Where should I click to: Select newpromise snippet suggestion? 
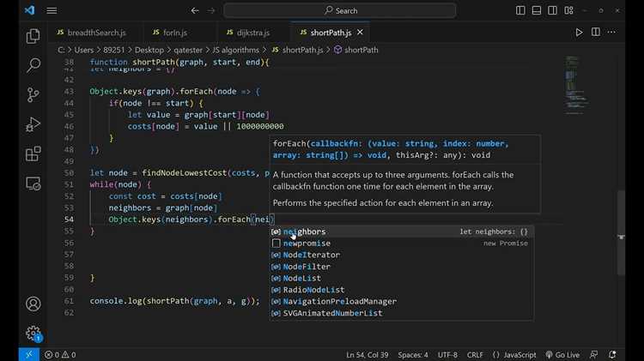(402, 244)
